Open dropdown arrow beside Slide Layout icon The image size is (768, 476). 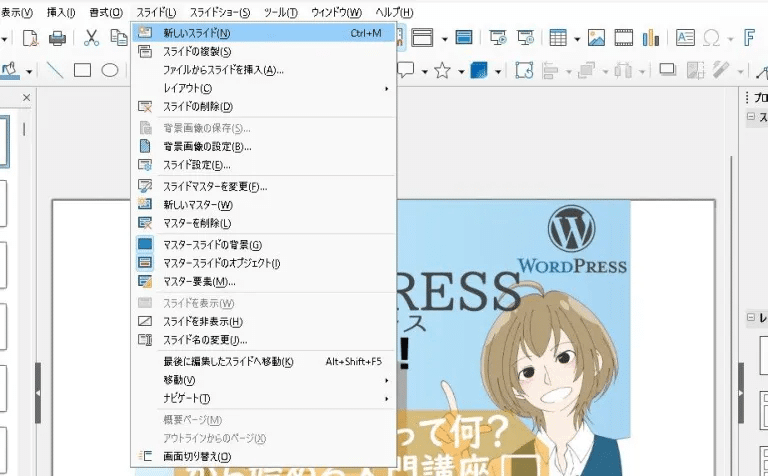(x=445, y=39)
